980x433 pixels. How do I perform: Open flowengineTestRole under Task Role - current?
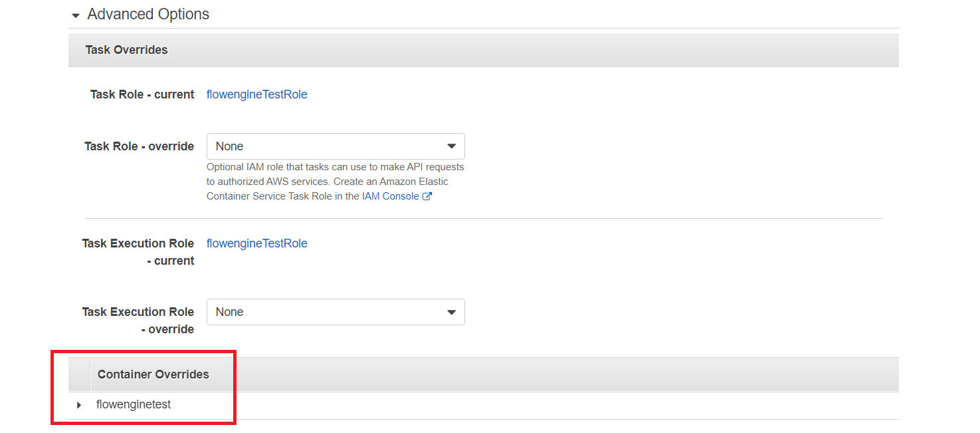(256, 94)
